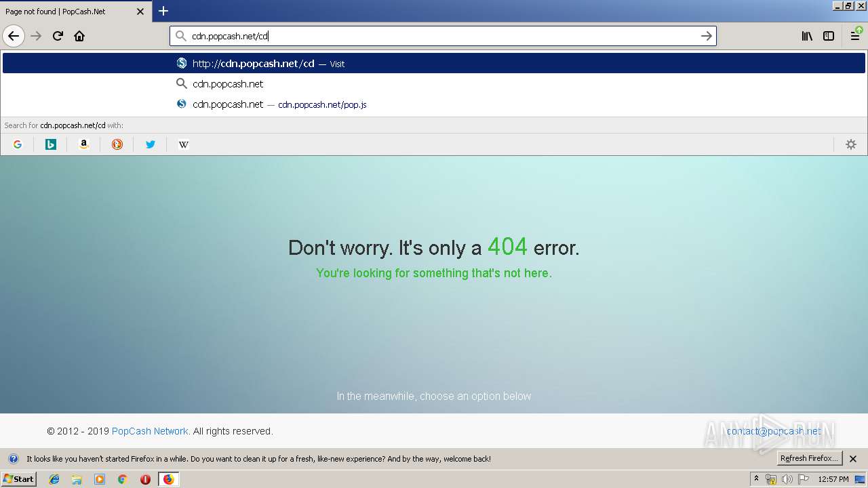Open the Library bookmarks icon
This screenshot has height=488, width=868.
click(807, 36)
